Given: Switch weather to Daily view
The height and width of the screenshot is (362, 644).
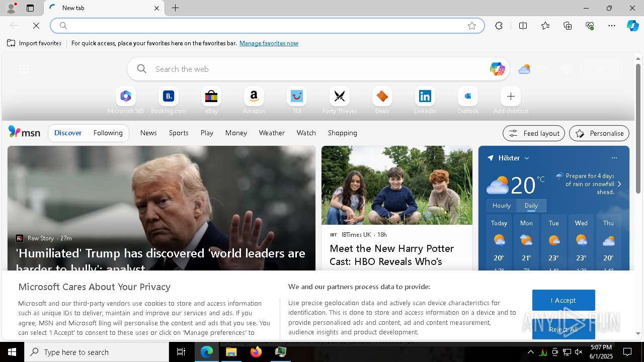Looking at the screenshot, I should coord(531,205).
